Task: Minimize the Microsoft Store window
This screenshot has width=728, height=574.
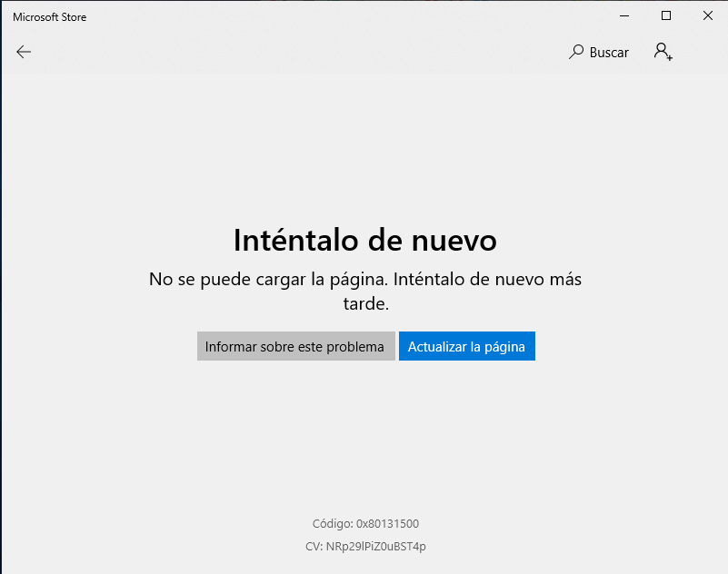Action: pyautogui.click(x=624, y=16)
